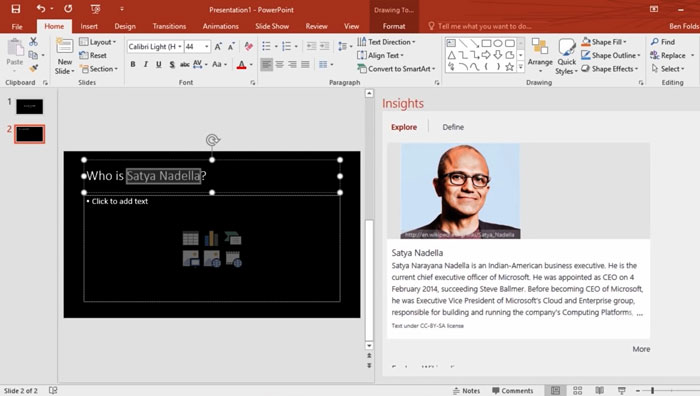Open the File menu

(17, 26)
